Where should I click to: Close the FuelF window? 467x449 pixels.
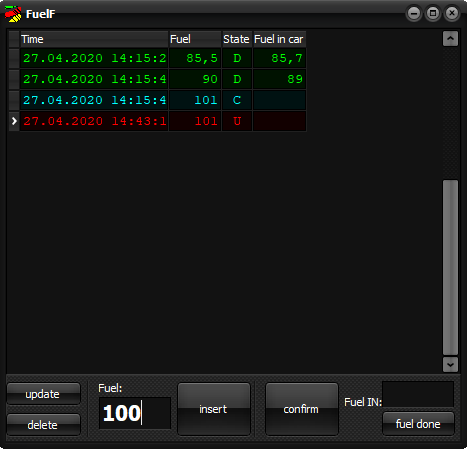coord(452,13)
